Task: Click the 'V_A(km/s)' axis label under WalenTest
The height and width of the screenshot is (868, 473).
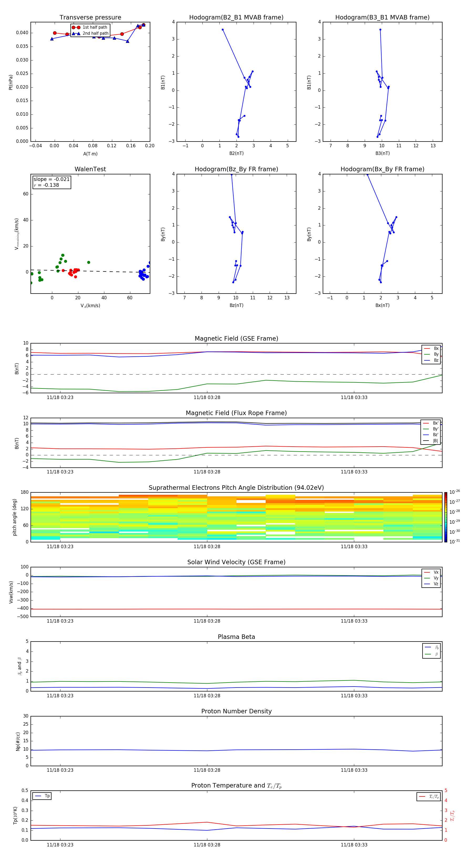Action: pos(90,306)
